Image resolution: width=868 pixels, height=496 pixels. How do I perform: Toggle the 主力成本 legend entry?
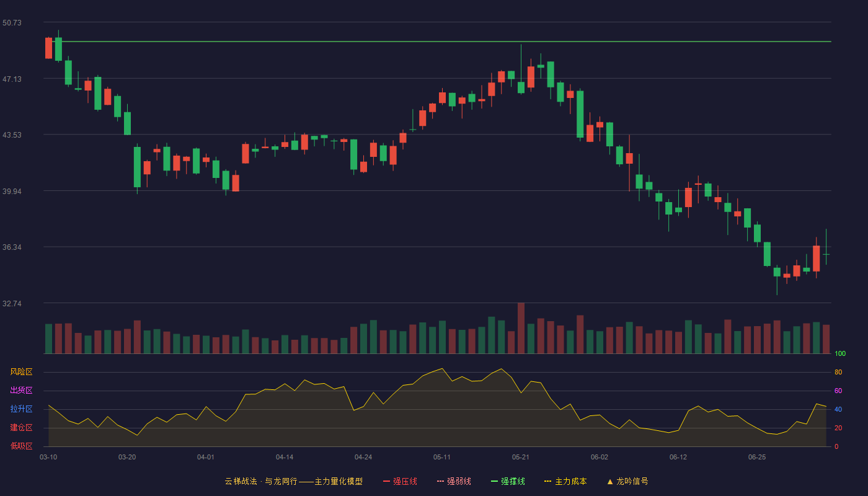click(x=565, y=481)
